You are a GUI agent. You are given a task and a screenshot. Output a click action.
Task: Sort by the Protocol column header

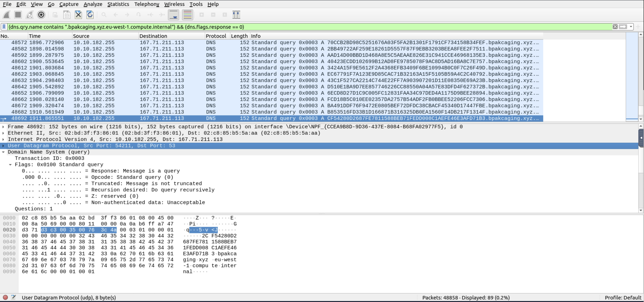click(x=217, y=36)
